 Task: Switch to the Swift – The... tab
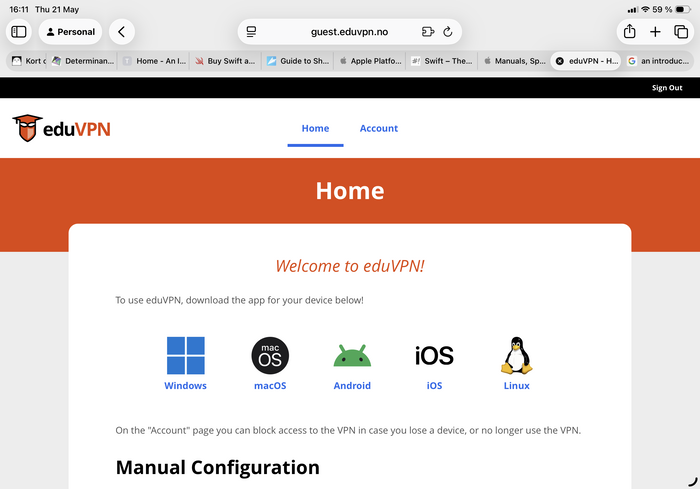tap(442, 61)
